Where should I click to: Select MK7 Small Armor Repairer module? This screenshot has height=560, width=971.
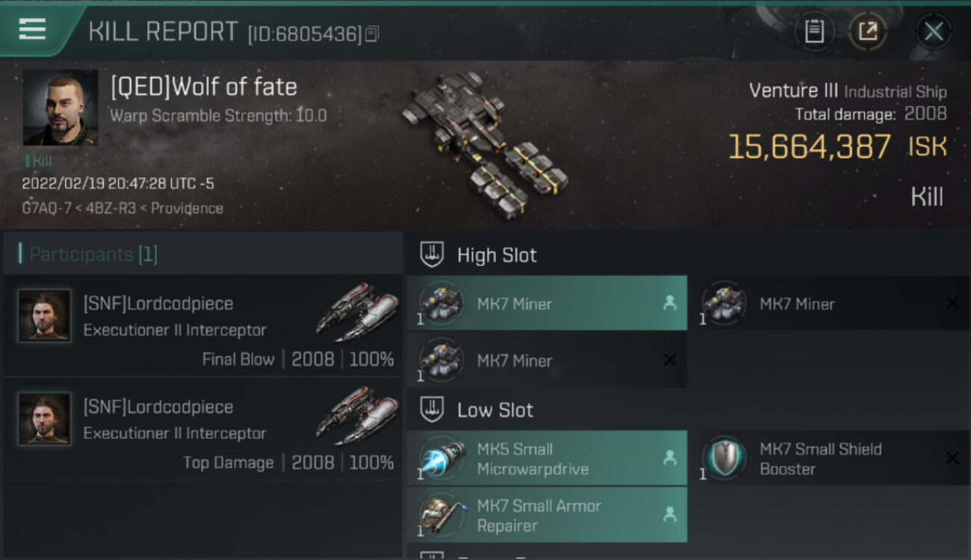pos(547,515)
